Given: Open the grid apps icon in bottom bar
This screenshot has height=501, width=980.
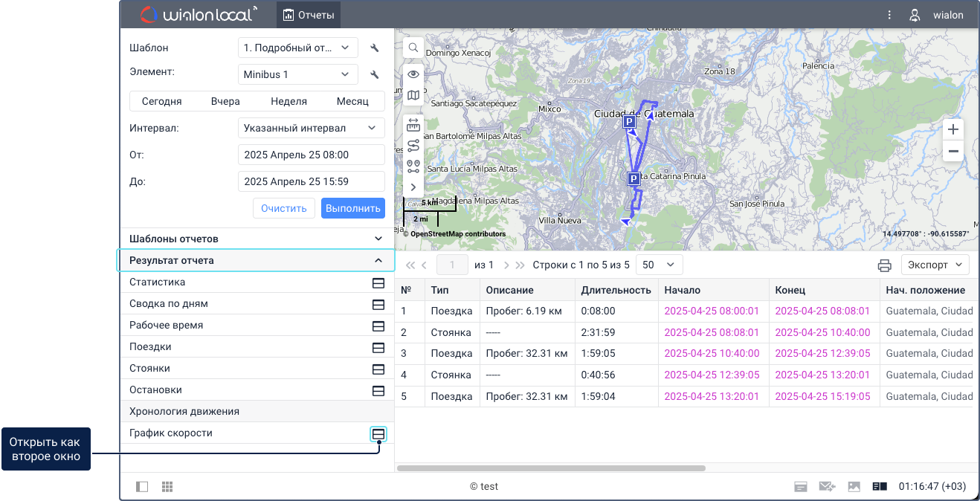Looking at the screenshot, I should pos(167,487).
